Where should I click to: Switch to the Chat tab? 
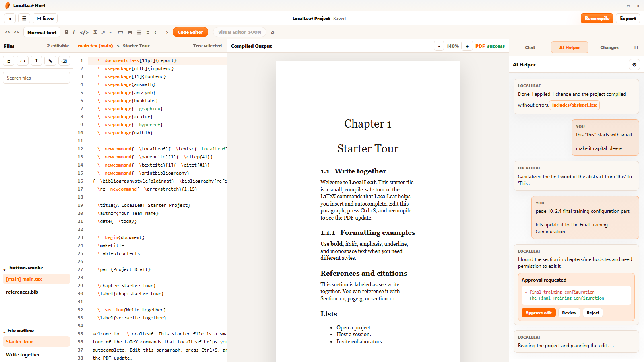pos(530,47)
